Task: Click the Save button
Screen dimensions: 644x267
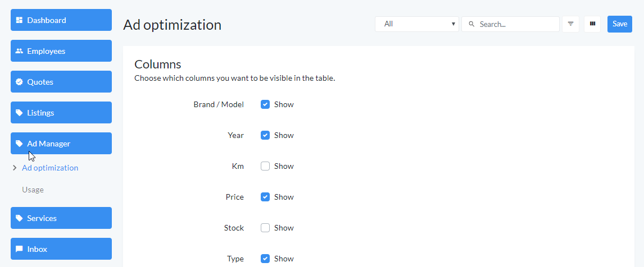Action: [620, 24]
